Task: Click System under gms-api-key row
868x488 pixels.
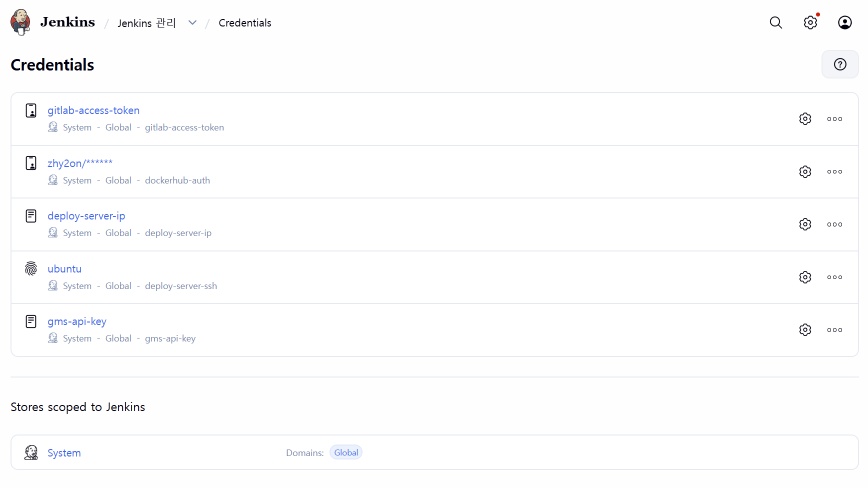Action: click(x=77, y=338)
